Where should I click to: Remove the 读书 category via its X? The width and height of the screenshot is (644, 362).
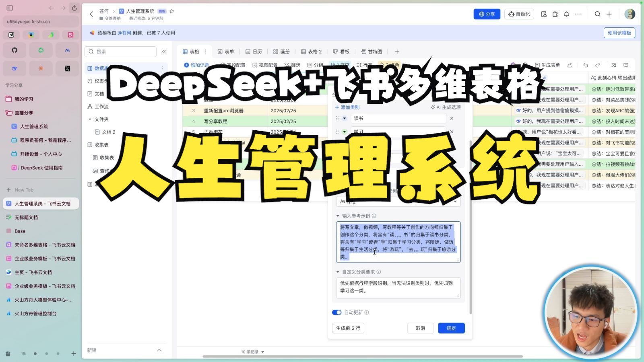(x=452, y=118)
